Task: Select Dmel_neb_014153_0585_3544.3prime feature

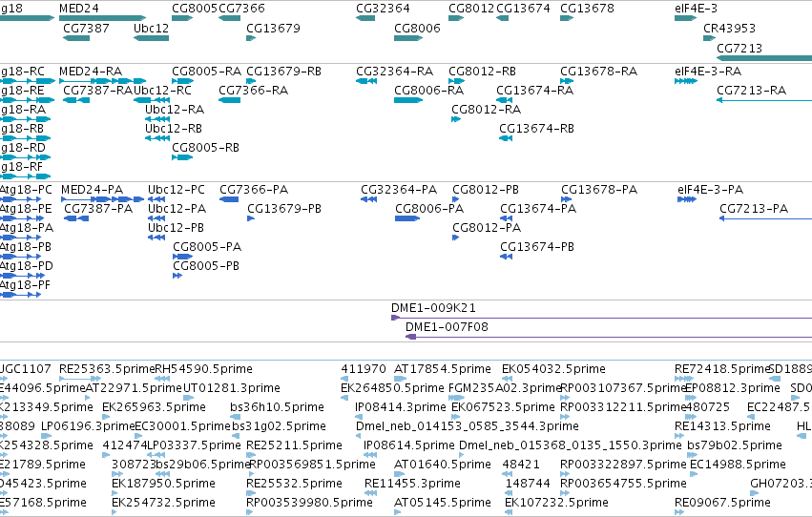Action: [x=360, y=436]
